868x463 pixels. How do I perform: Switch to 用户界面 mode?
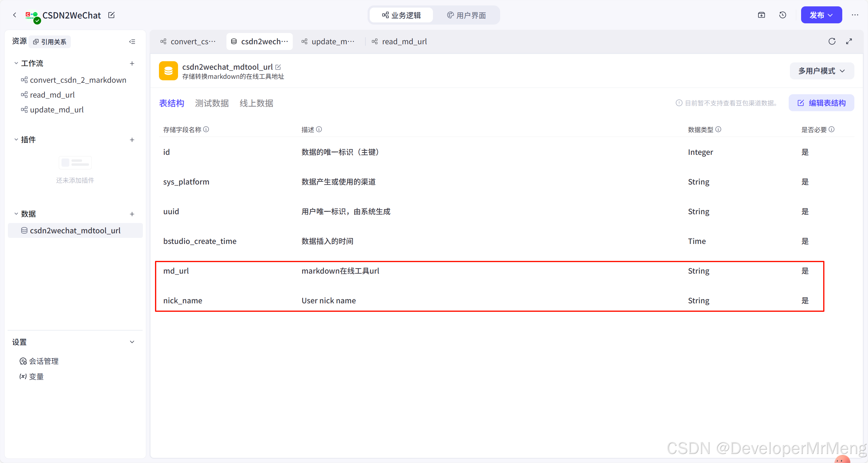(466, 15)
